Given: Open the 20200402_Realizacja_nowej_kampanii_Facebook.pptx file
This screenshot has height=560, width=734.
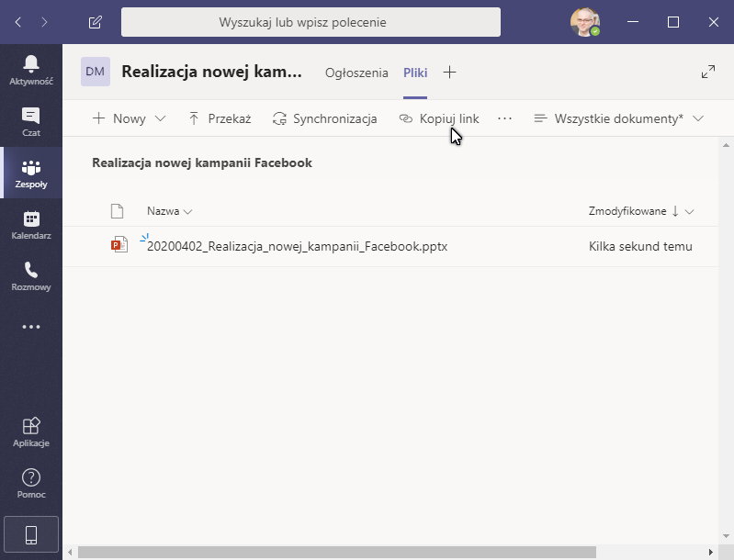Looking at the screenshot, I should point(298,247).
